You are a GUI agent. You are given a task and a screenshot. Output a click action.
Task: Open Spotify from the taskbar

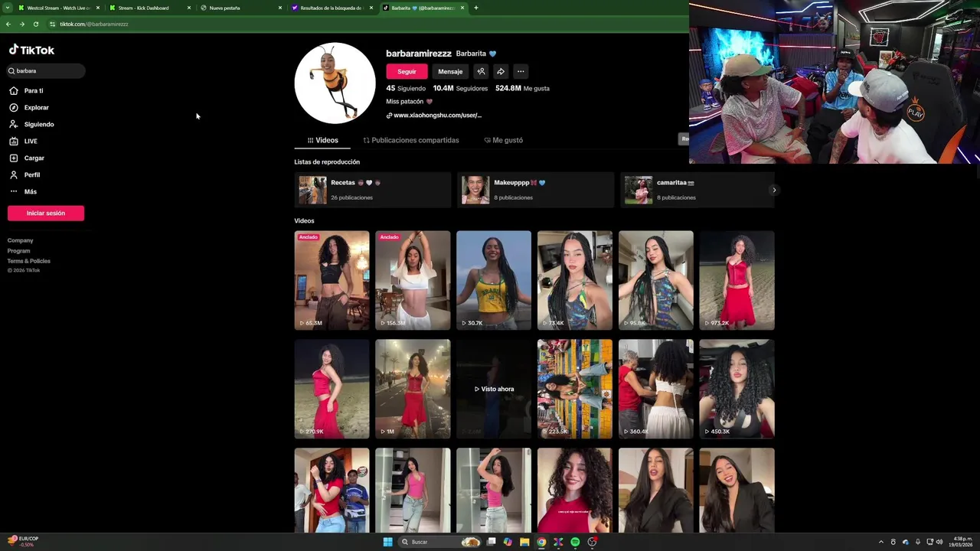(x=575, y=542)
